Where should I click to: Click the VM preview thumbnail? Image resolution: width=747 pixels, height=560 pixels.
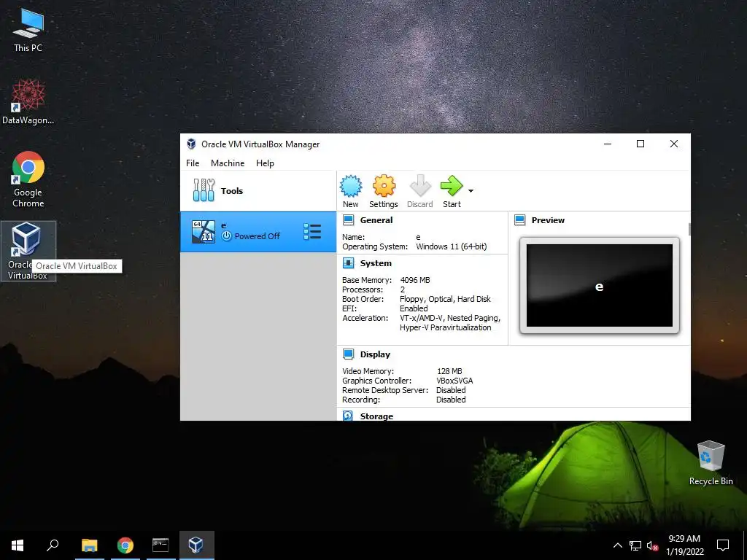tap(600, 286)
